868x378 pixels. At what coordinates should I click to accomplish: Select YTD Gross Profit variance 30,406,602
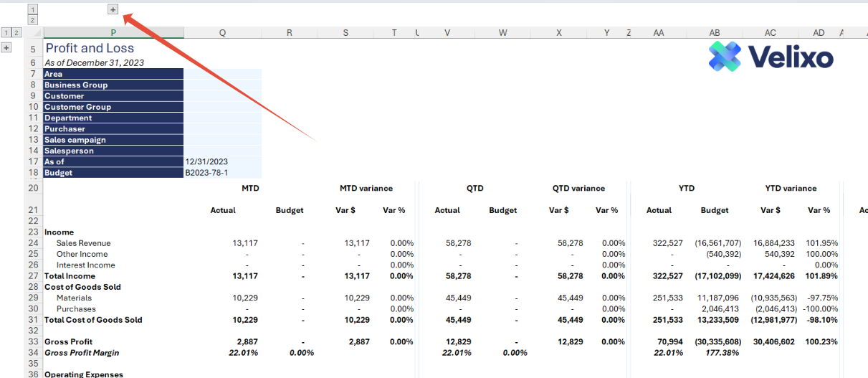[773, 341]
